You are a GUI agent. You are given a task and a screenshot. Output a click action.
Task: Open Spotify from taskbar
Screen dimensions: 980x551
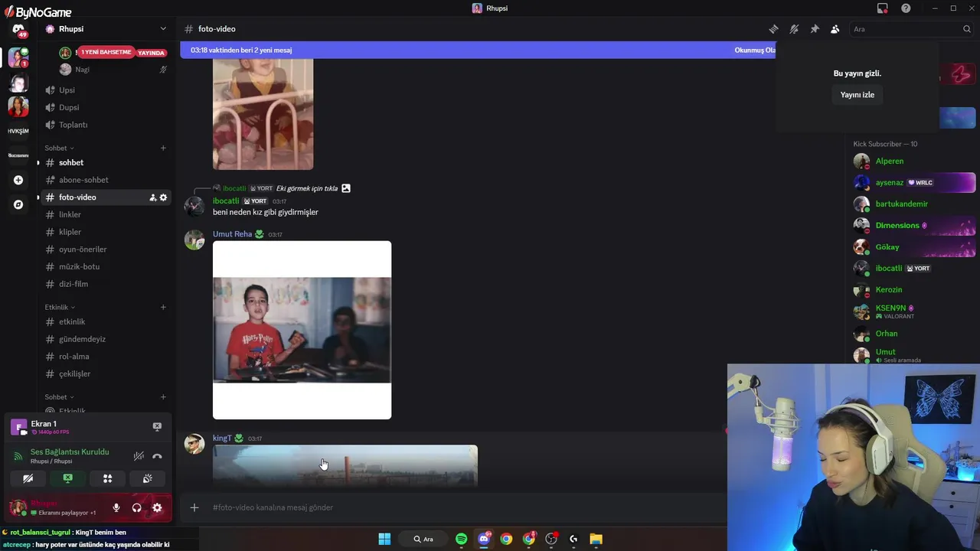[x=461, y=539]
